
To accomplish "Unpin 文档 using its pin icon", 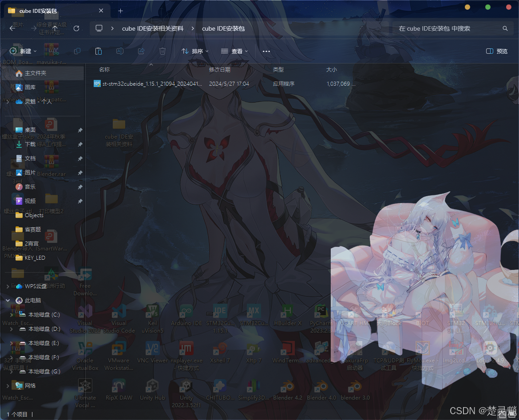I will pos(80,158).
